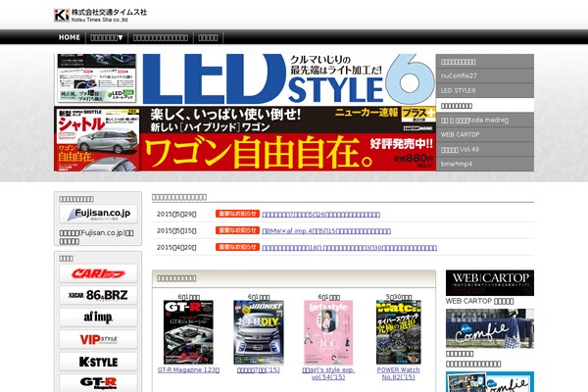Click the LED STYLE 6 banner

click(244, 79)
